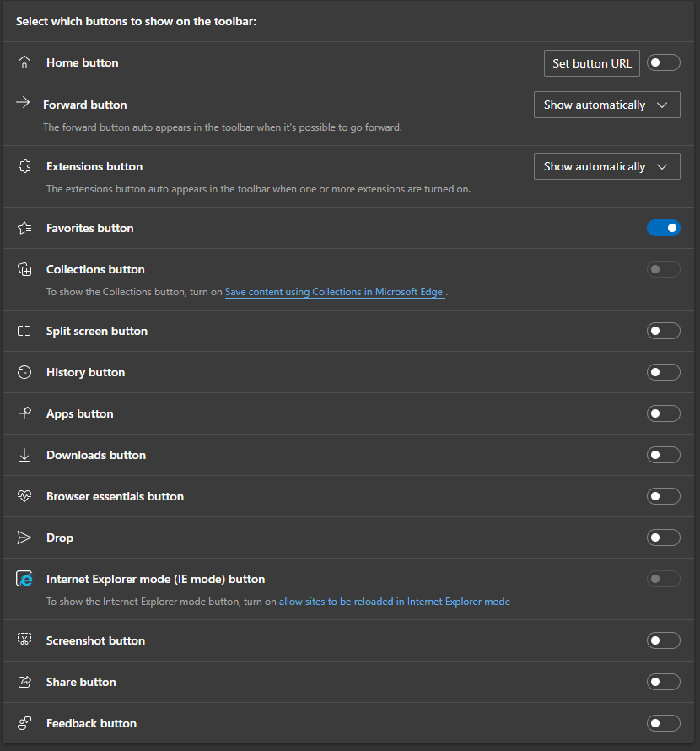Click the Browser essentials heart icon
The image size is (700, 751).
pyautogui.click(x=24, y=496)
